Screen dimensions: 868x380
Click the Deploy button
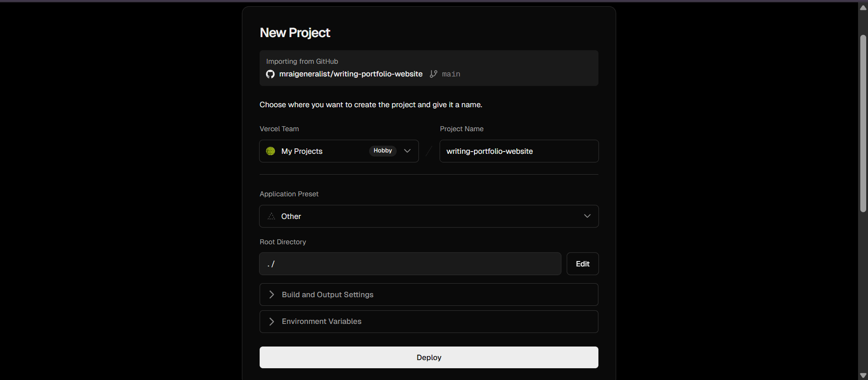[x=429, y=357]
